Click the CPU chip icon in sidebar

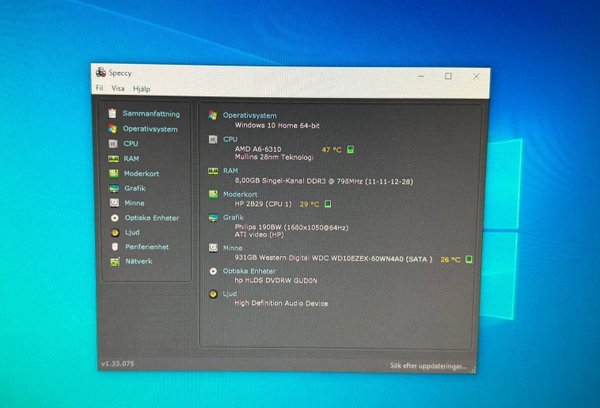click(113, 144)
